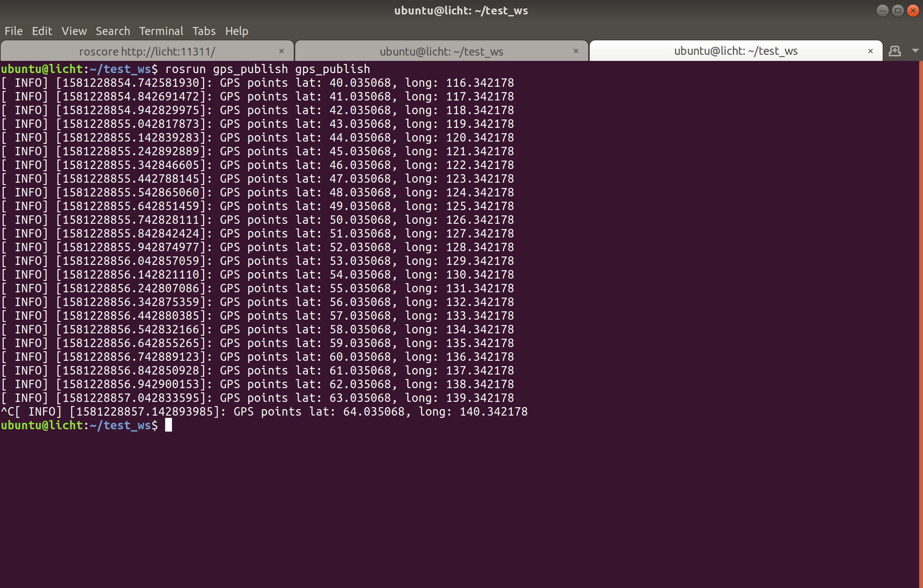Screen dimensions: 923x588
Task: Minimize the terminal window
Action: [882, 11]
